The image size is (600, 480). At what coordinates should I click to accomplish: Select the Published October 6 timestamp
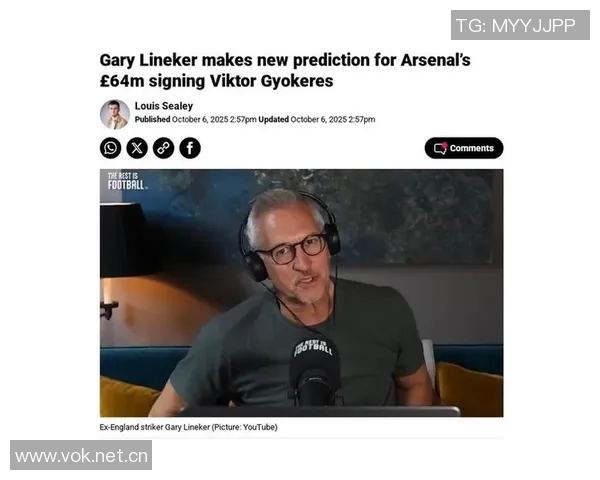195,119
